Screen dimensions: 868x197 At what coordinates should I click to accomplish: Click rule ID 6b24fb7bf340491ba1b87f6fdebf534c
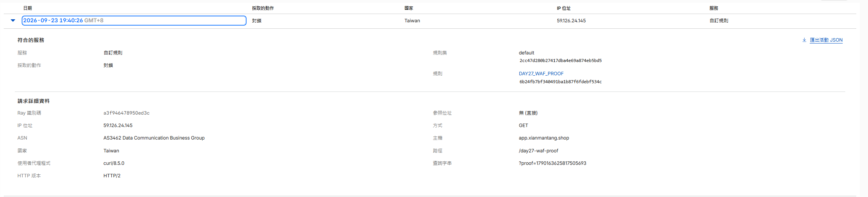coord(561,82)
